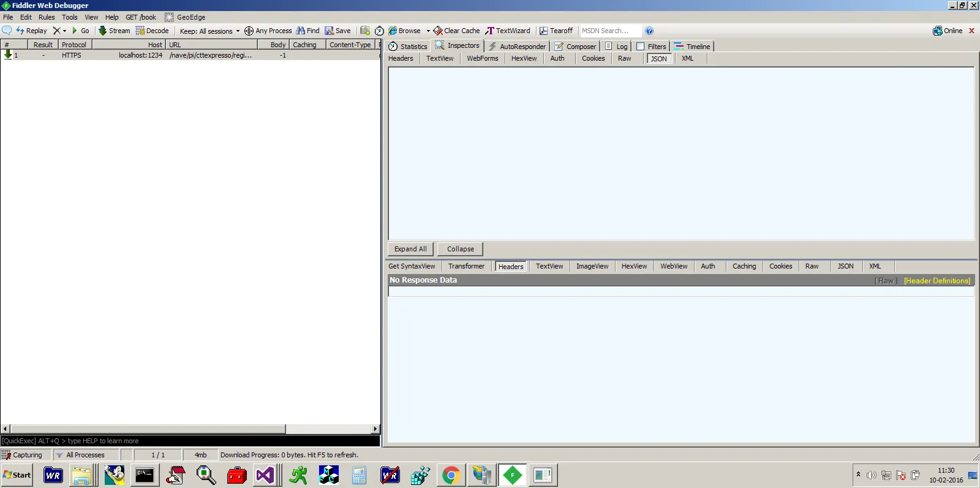Click the Online status indicator
Image resolution: width=980 pixels, height=488 pixels.
coord(948,31)
